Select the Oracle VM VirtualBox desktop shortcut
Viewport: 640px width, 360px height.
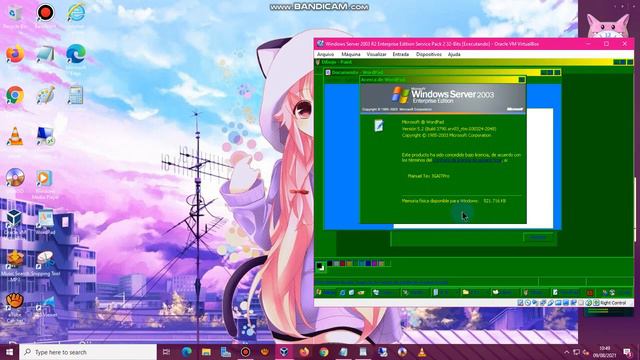pos(14,222)
